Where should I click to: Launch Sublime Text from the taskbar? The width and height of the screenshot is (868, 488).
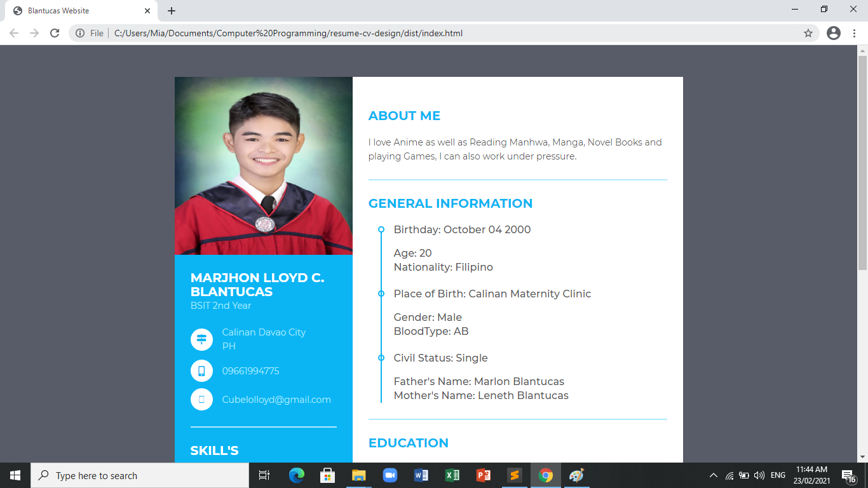click(x=515, y=475)
